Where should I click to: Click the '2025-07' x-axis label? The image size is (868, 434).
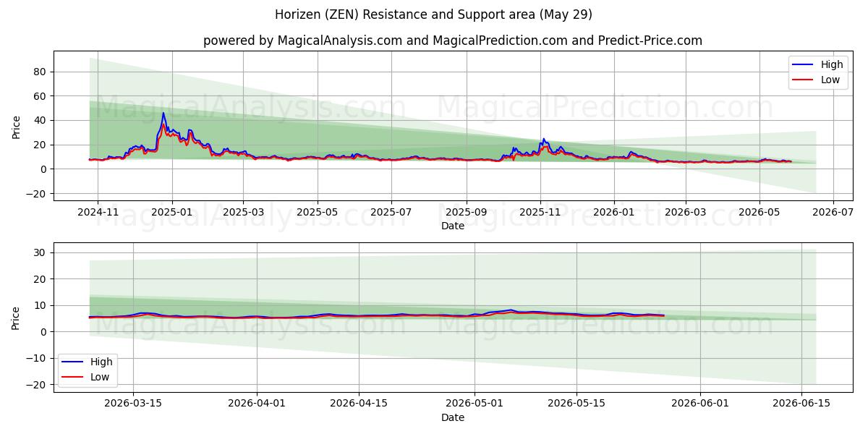point(391,213)
